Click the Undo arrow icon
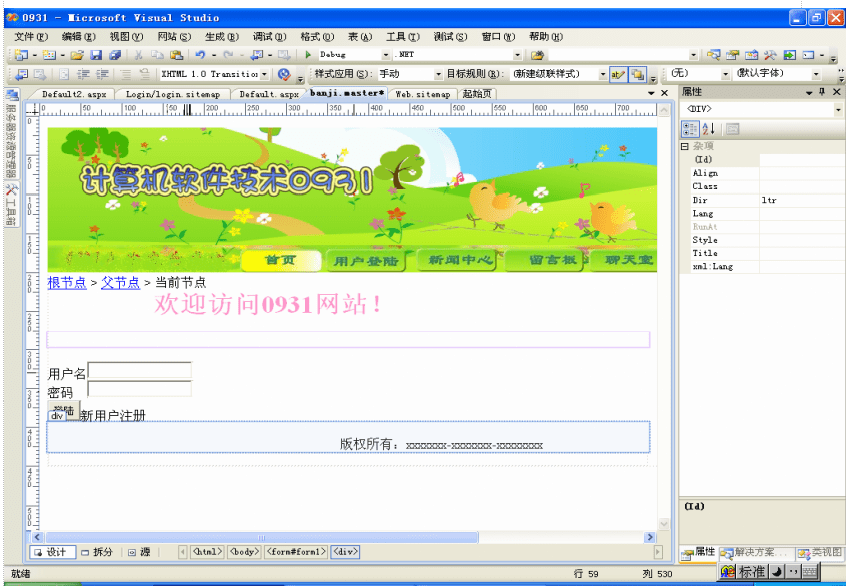Viewport: 849px width, 586px height. tap(200, 55)
